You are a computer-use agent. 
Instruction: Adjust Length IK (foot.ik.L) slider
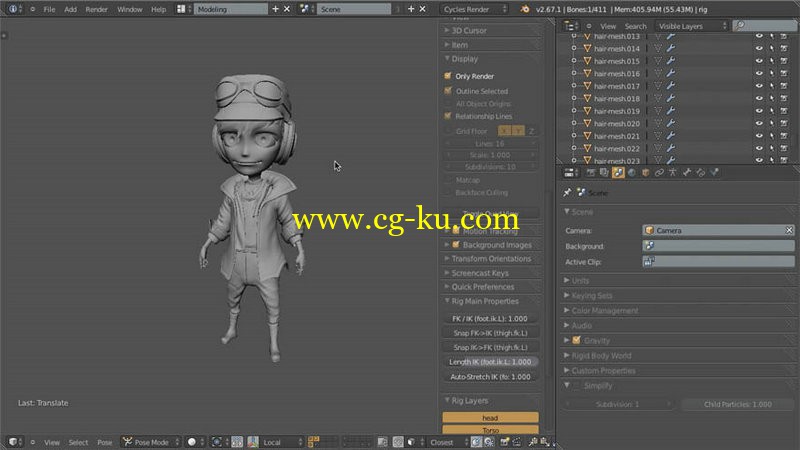490,362
